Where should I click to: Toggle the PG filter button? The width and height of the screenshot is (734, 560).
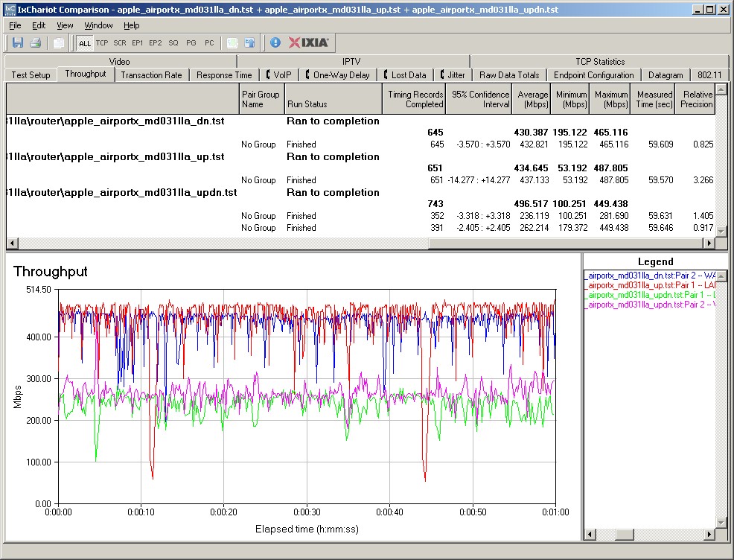pos(191,43)
